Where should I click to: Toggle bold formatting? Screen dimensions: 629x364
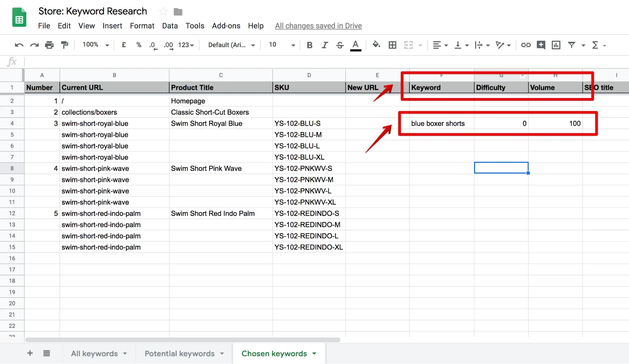(309, 45)
